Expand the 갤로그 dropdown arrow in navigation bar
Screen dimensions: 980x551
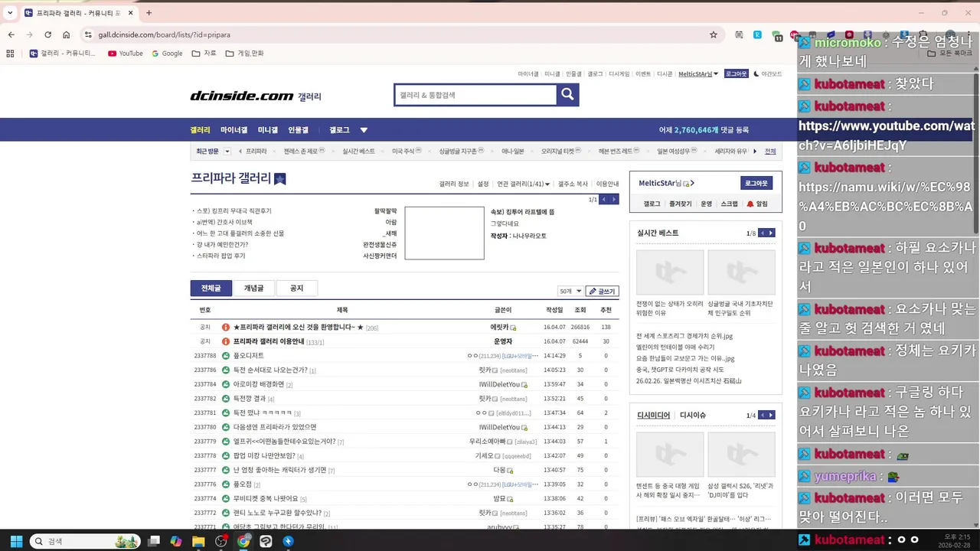364,130
